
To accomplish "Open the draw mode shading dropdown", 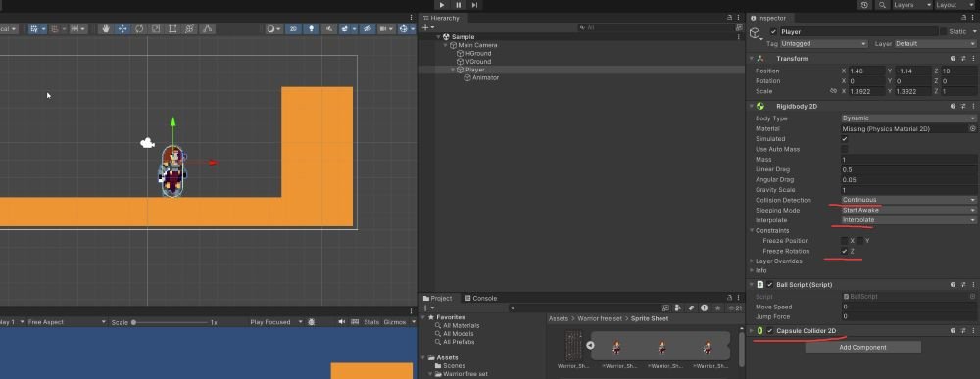I will 273,28.
